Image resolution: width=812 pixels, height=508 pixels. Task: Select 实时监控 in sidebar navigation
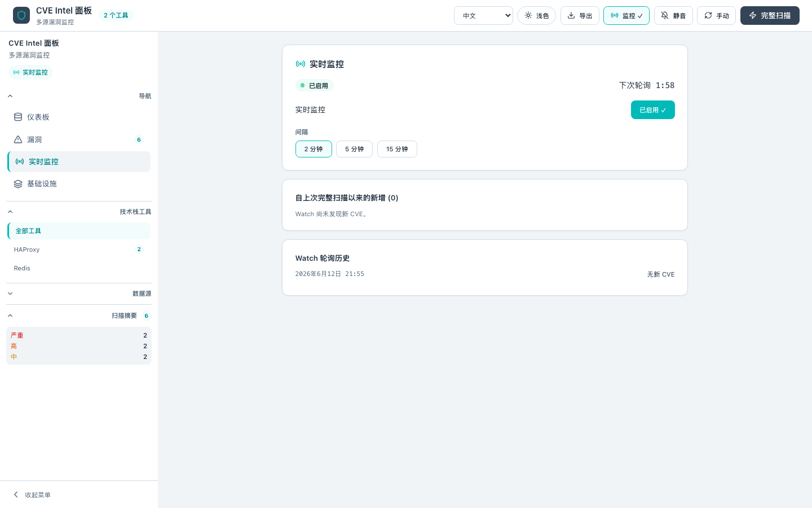click(x=79, y=161)
